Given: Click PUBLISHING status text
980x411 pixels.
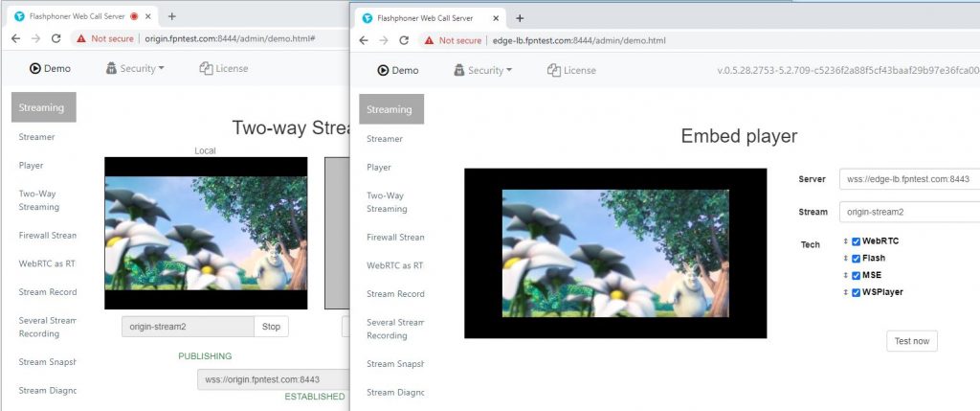Looking at the screenshot, I should [205, 356].
